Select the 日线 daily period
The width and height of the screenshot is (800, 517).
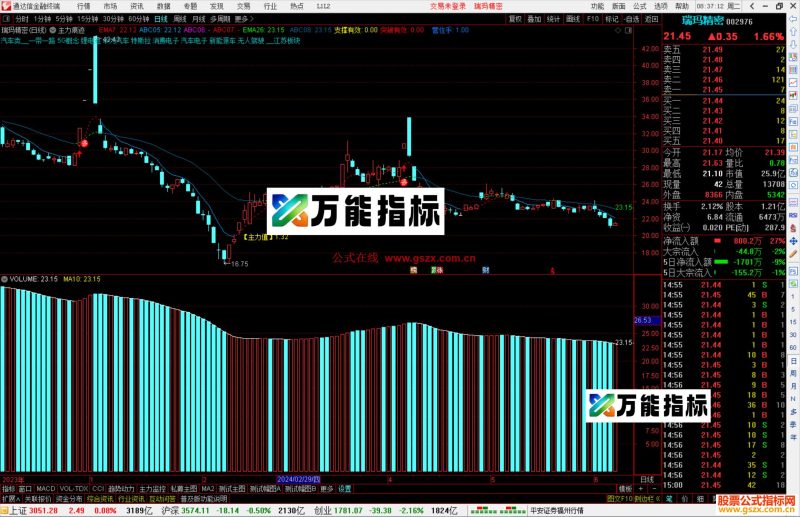[161, 19]
